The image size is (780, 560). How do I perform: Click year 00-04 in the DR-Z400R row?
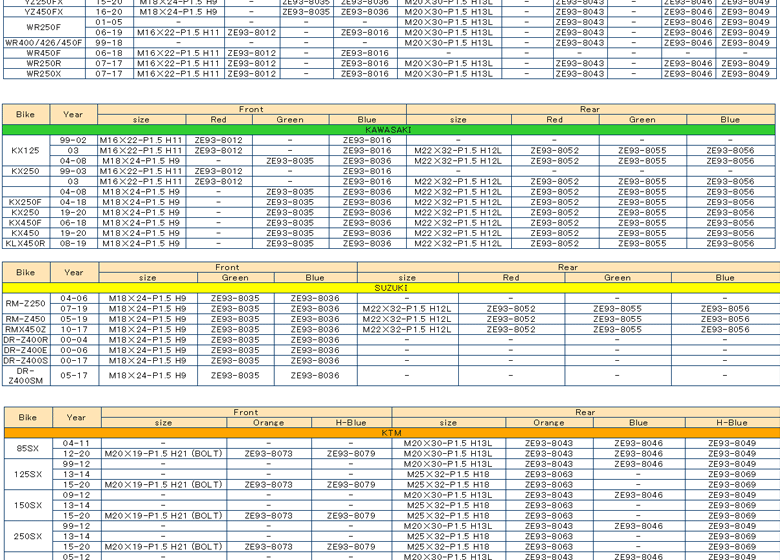(x=75, y=340)
